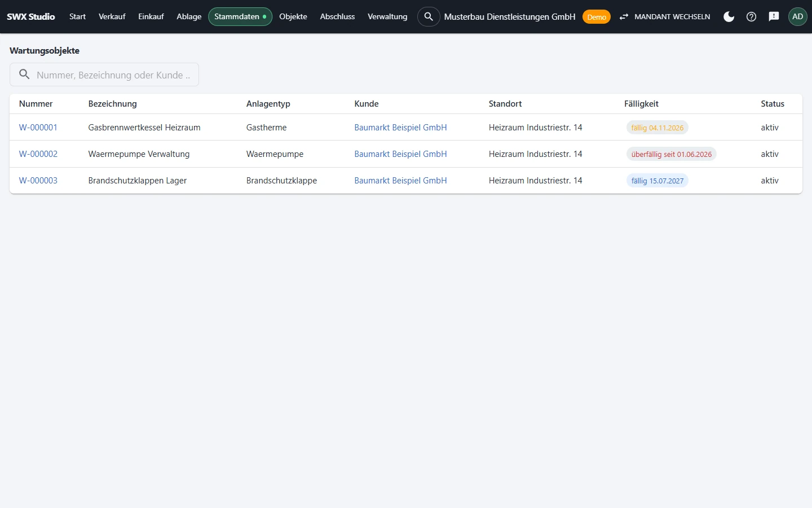Viewport: 812px width, 508px height.
Task: Open Baumarkt Beispiel GmbH in the W-000001 row
Action: [x=400, y=128]
